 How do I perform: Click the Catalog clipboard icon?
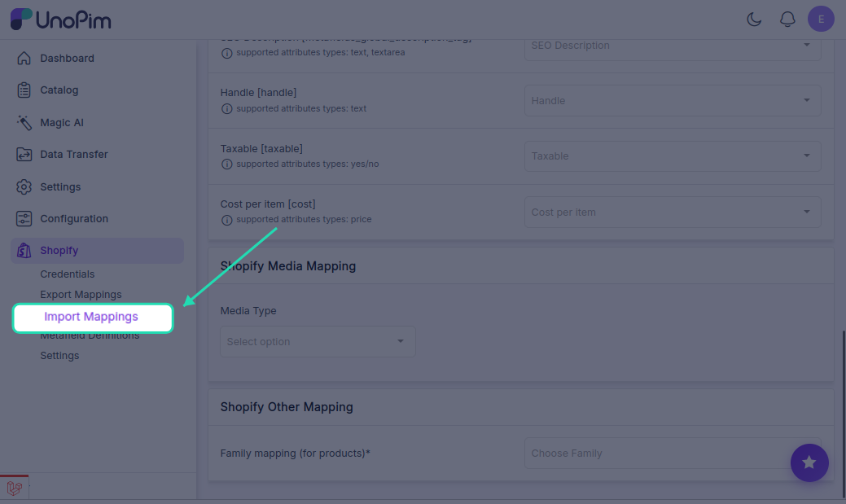point(24,90)
